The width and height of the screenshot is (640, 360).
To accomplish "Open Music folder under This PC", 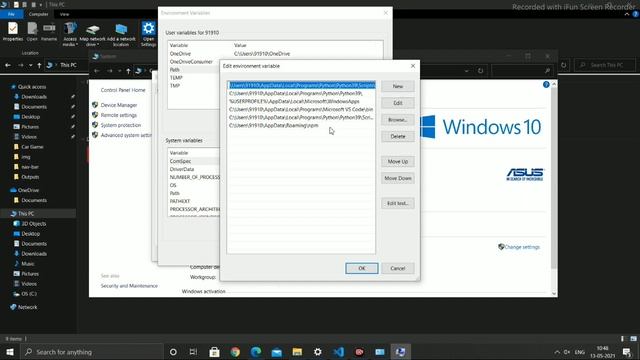I will [x=27, y=264].
